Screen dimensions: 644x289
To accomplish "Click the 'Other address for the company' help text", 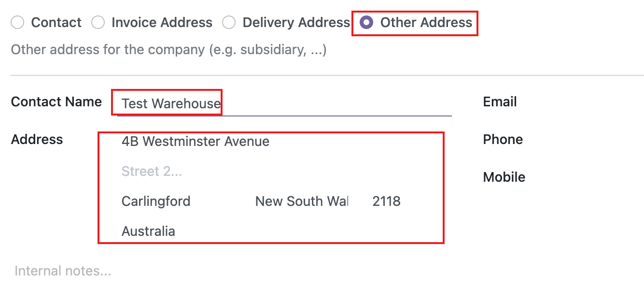I will 168,50.
